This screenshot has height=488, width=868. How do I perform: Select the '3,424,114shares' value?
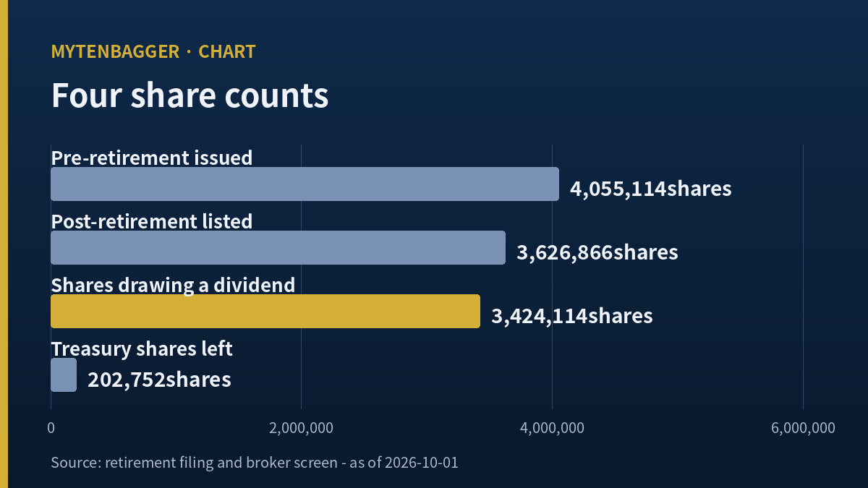(x=572, y=317)
